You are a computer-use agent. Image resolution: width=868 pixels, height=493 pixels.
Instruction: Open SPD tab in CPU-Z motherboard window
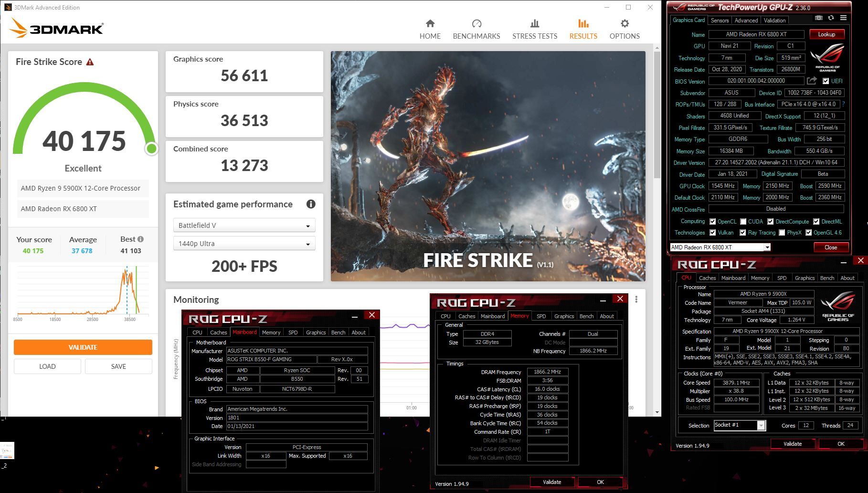(293, 332)
